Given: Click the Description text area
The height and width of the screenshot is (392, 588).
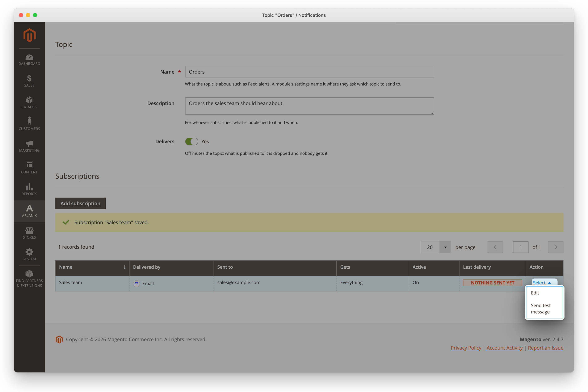Looking at the screenshot, I should pos(309,106).
